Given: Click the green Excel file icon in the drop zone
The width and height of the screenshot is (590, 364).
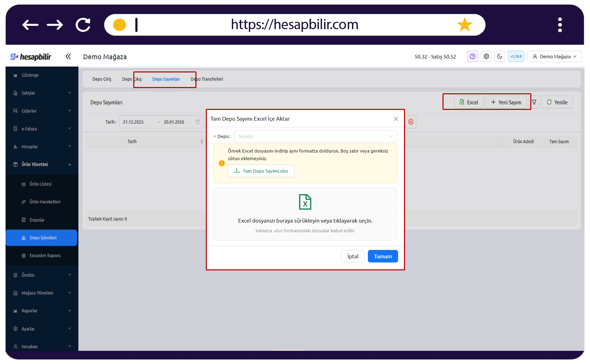Looking at the screenshot, I should (x=305, y=202).
